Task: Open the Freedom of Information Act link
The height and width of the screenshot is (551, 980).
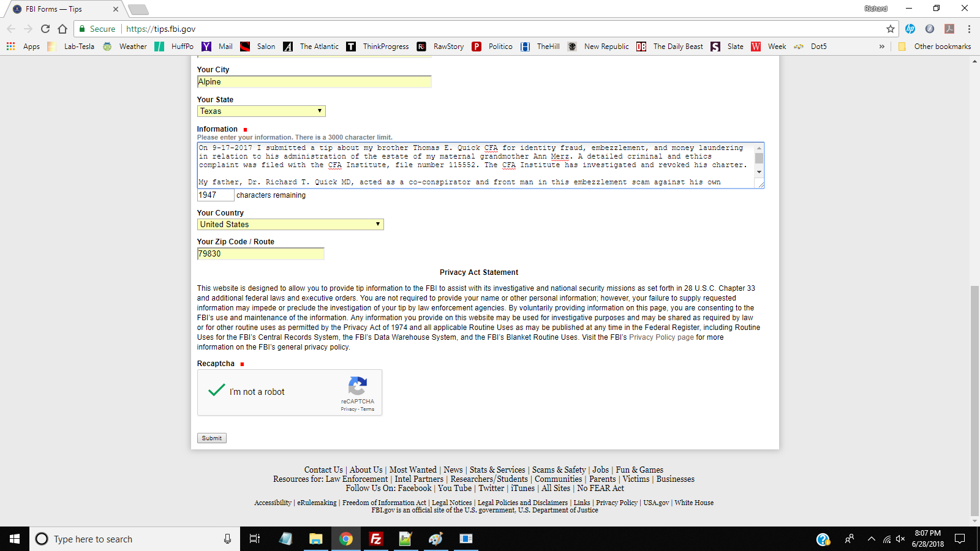Action: point(384,503)
